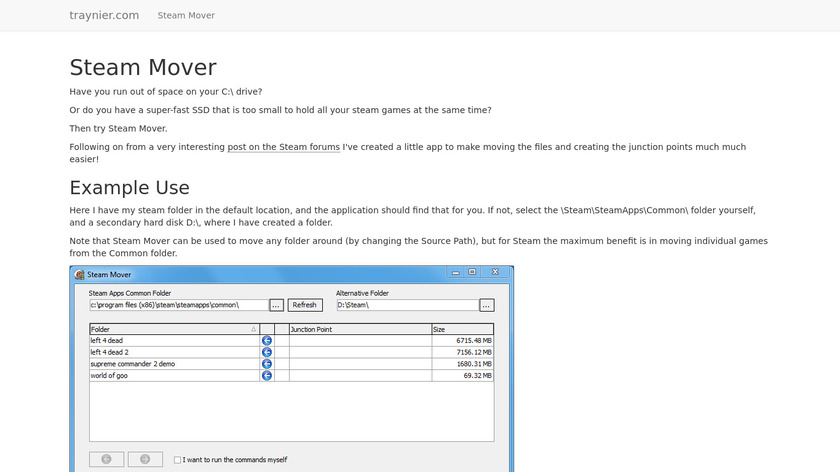Check 'I want to run the commands myself'
Screen dimensions: 840x472
pos(177,460)
